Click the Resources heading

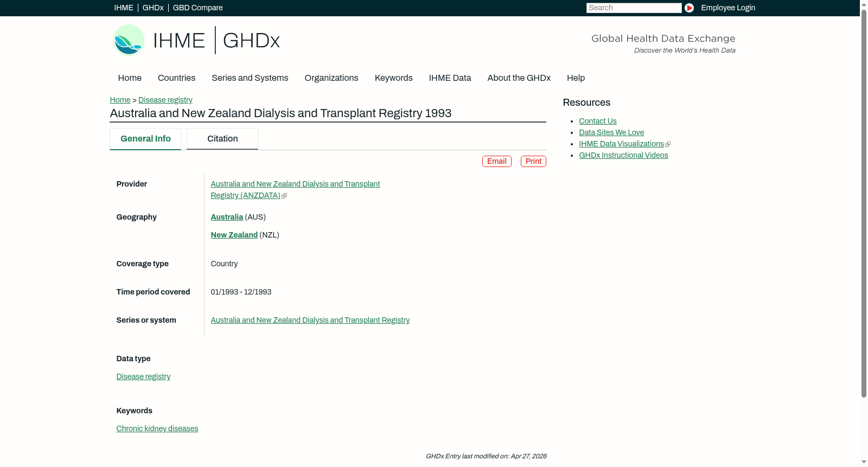point(586,103)
